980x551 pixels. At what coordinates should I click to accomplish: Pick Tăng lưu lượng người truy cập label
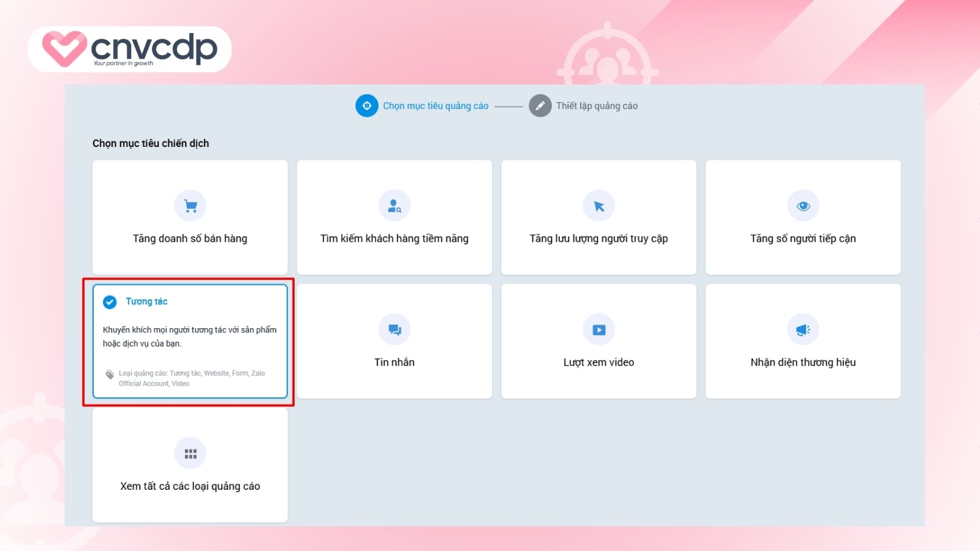click(x=598, y=239)
